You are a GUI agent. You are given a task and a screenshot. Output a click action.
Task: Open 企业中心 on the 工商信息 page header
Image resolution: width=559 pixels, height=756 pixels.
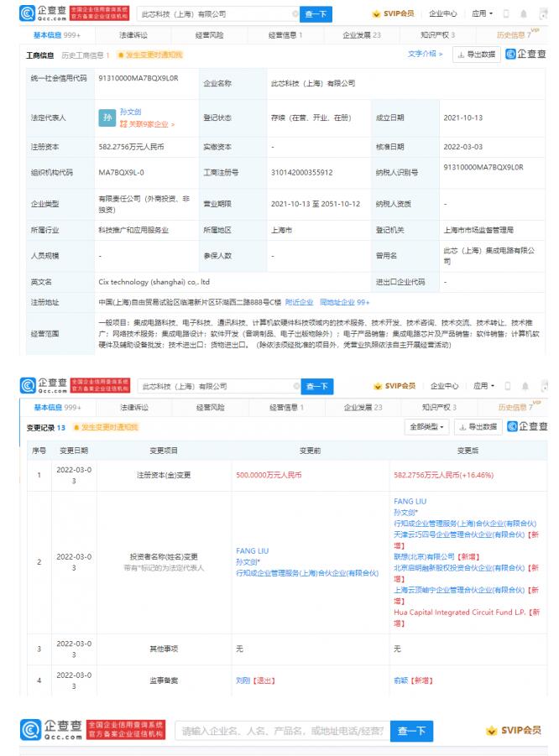442,13
